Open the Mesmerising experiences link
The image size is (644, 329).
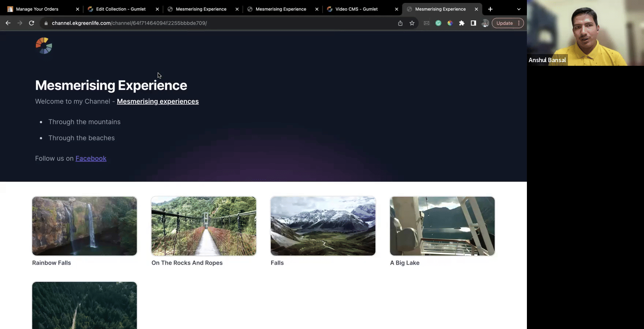[x=158, y=101]
